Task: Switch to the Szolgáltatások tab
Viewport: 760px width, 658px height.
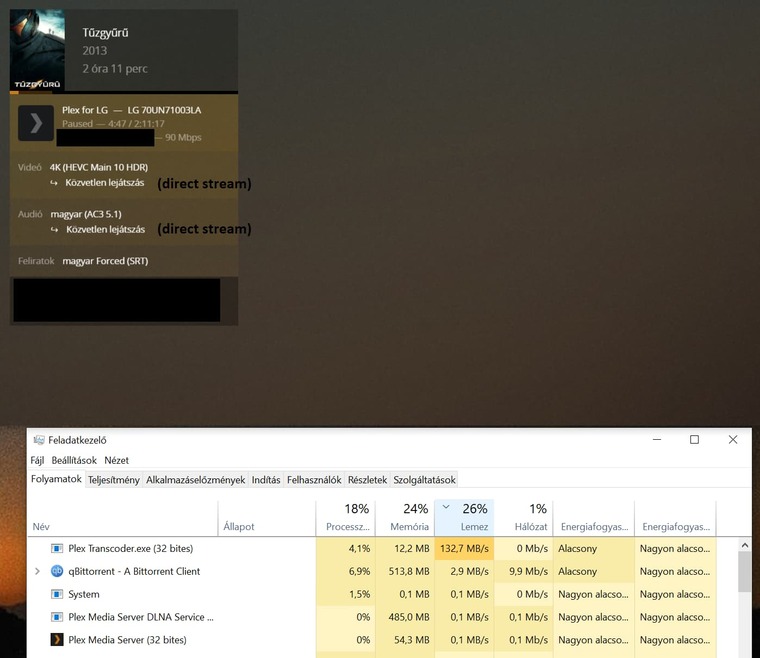Action: 424,480
